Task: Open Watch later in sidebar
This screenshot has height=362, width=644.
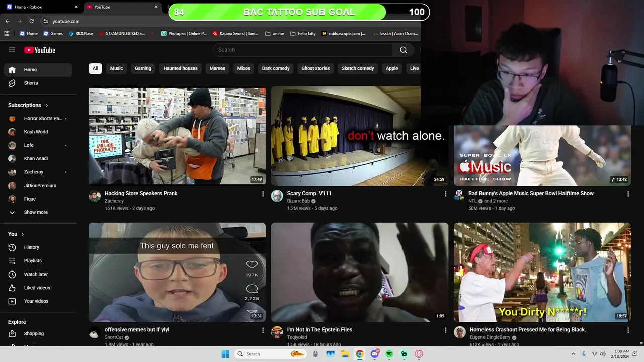Action: pos(38,274)
